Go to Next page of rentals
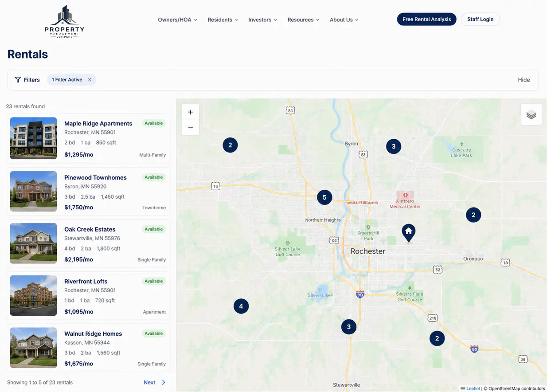This screenshot has width=547, height=392. pos(149,382)
